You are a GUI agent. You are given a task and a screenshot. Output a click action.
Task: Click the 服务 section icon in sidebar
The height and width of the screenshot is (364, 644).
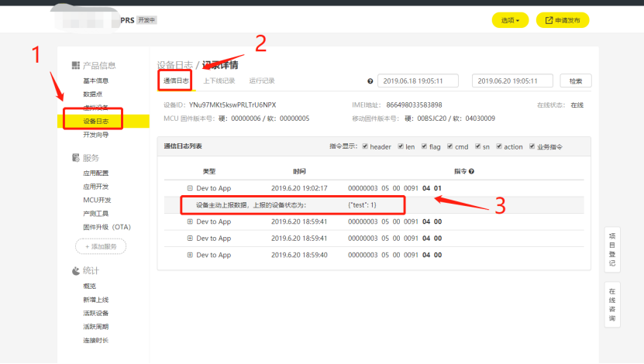pyautogui.click(x=76, y=158)
